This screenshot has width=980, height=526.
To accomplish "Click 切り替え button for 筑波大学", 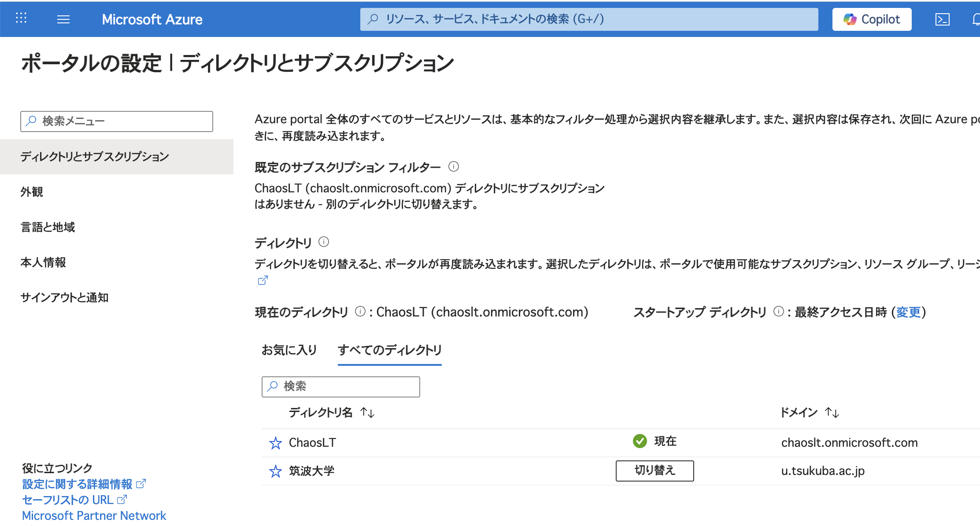I will 655,471.
